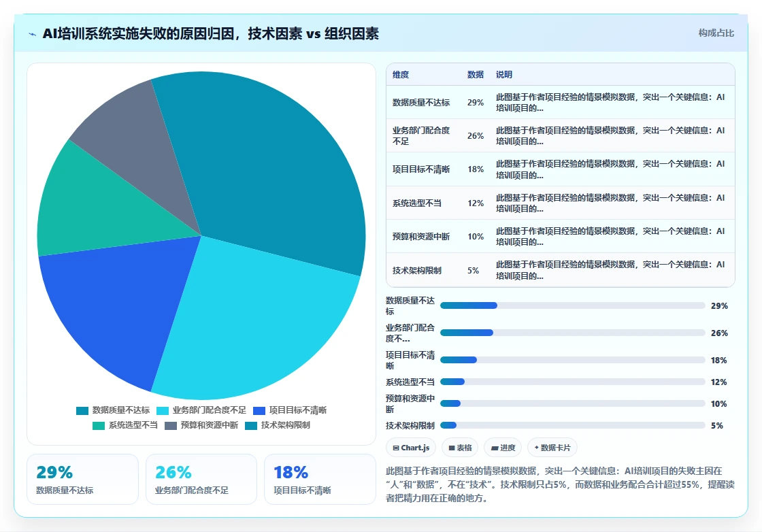Screen dimensions: 762x532
Task: Click the Chart.js tag button
Action: [x=411, y=448]
